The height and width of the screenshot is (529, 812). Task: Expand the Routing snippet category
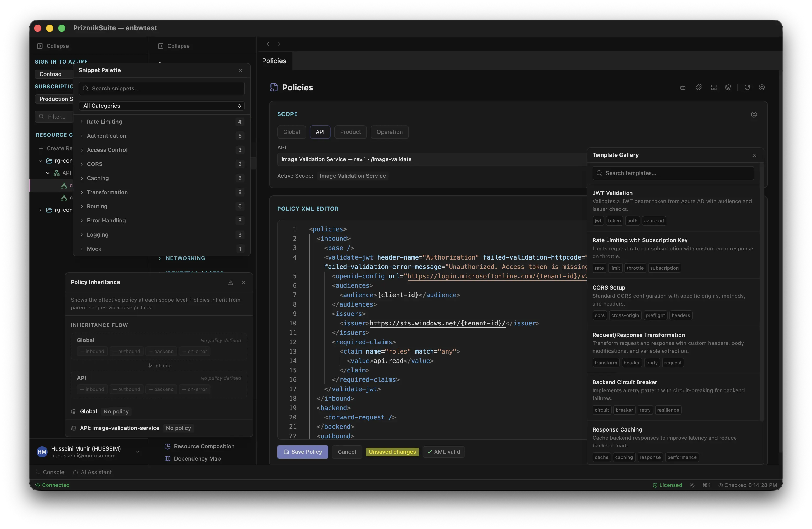[x=162, y=206]
